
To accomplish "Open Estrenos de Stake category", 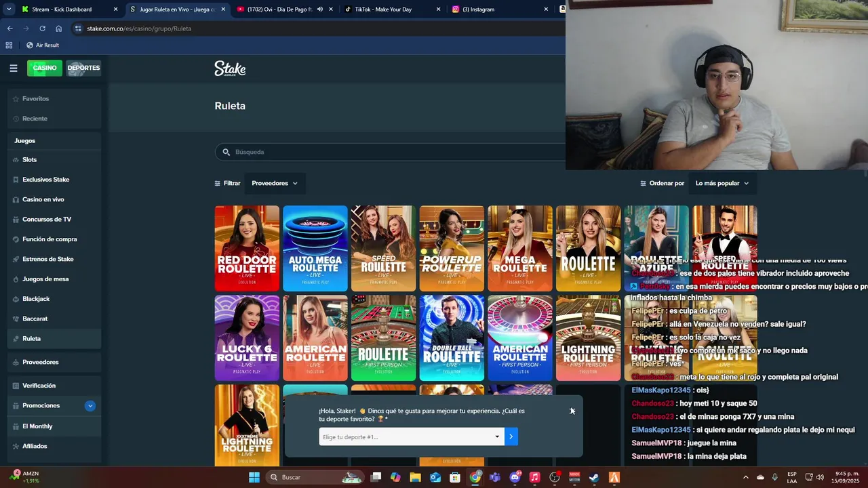I will pos(54,259).
